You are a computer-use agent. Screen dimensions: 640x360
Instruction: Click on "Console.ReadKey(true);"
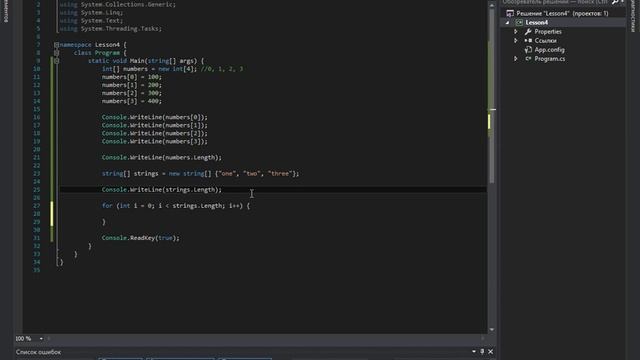tap(140, 238)
